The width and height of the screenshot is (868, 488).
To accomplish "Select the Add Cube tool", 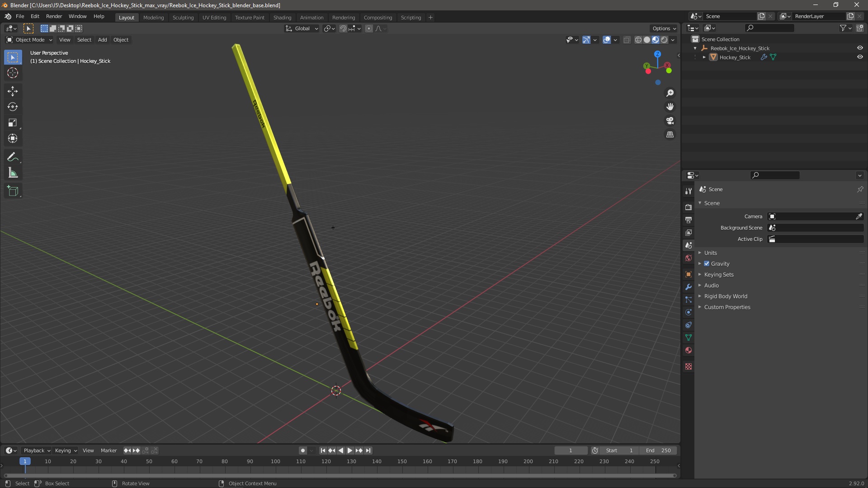I will [x=13, y=191].
